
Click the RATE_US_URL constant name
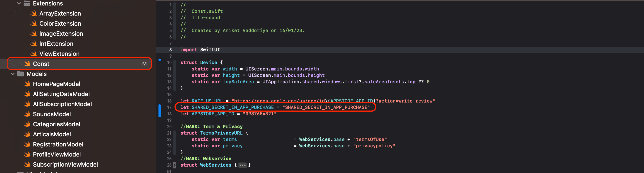(207, 101)
